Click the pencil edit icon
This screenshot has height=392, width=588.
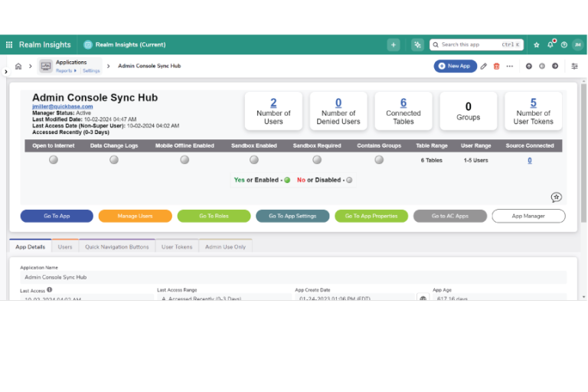484,67
